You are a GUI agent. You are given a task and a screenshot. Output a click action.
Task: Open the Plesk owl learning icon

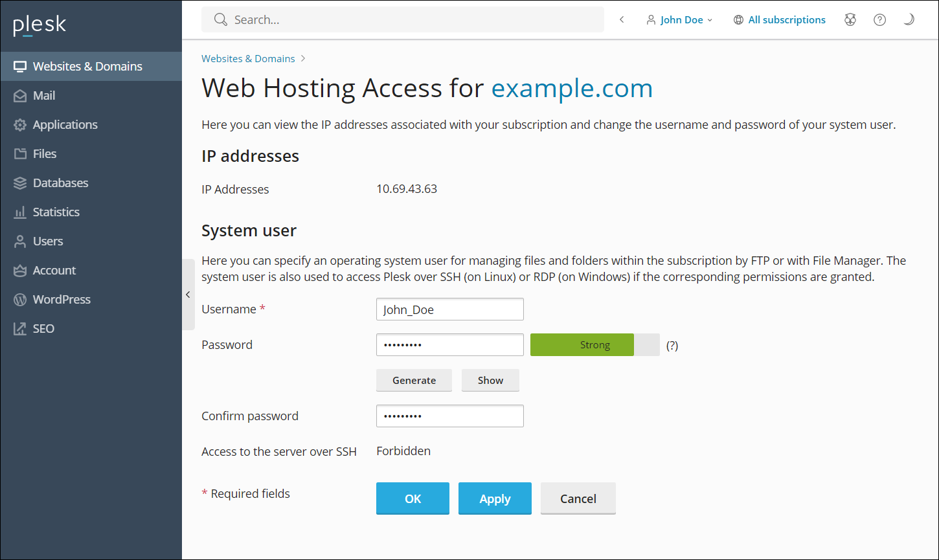850,19
